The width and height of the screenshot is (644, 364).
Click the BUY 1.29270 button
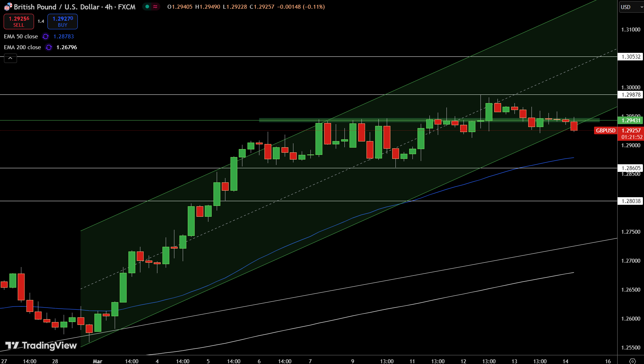pos(63,22)
